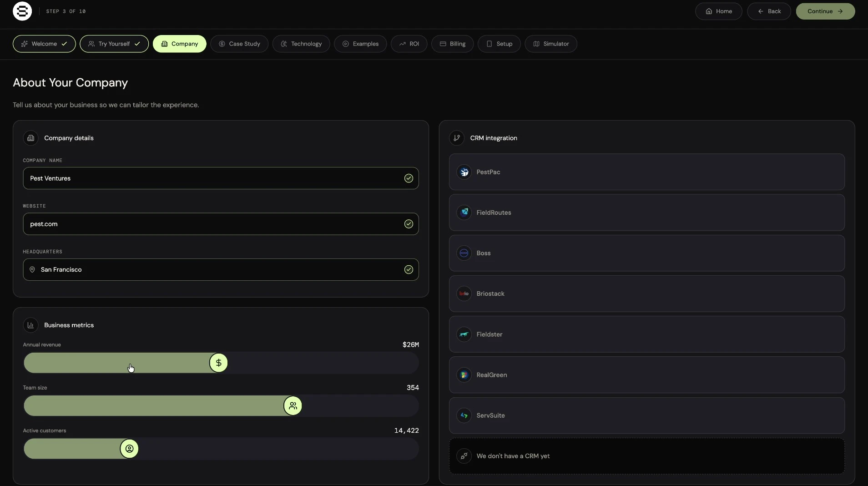Click the arrow in Continue button
The image size is (868, 486).
(840, 11)
